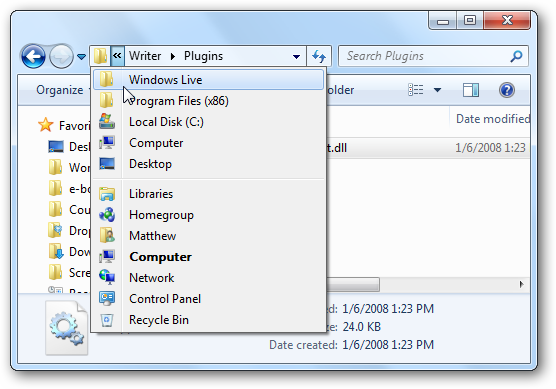Sort by the Date modified column header
Image resolution: width=556 pixels, height=389 pixels.
point(493,119)
